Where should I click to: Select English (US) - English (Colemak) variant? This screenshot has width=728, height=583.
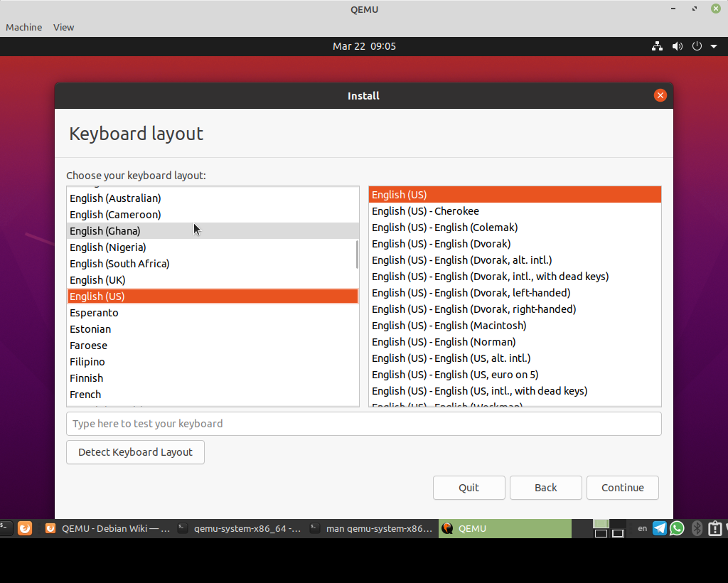point(515,228)
